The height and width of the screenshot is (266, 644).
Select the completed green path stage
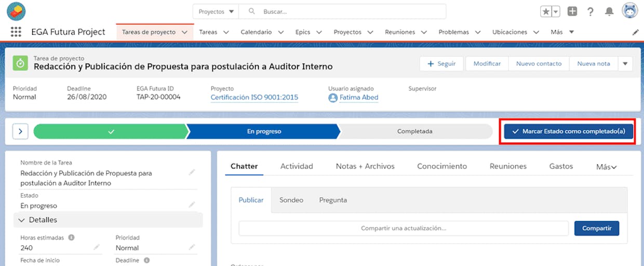point(110,132)
